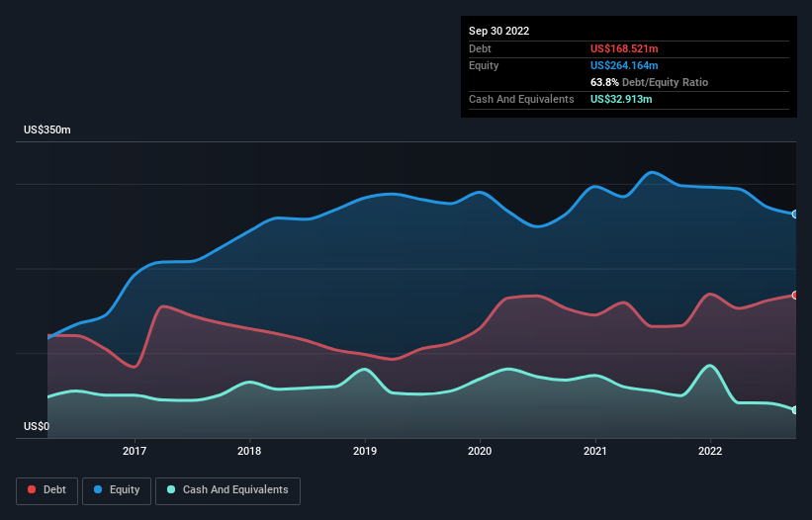This screenshot has height=520, width=812.
Task: Jump to the 2020 axis tick
Action: [480, 452]
